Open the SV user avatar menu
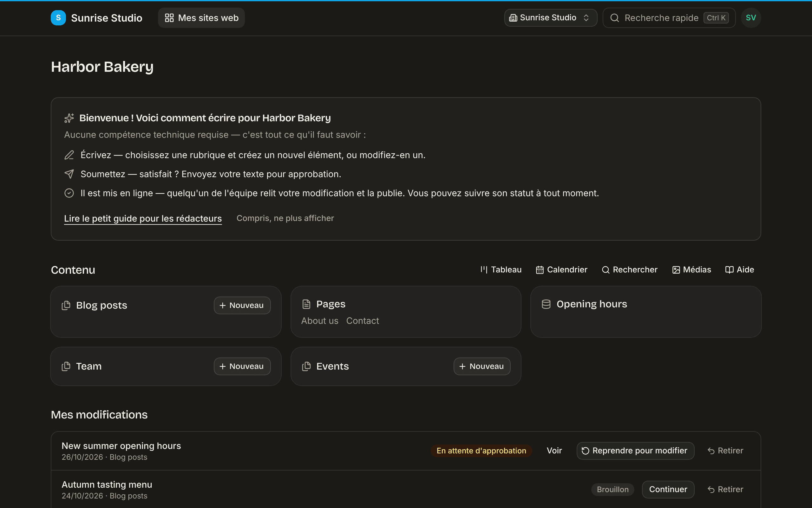The height and width of the screenshot is (508, 812). coord(750,18)
